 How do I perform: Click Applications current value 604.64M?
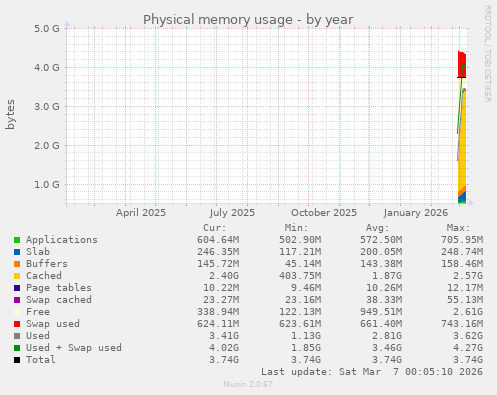click(x=218, y=240)
